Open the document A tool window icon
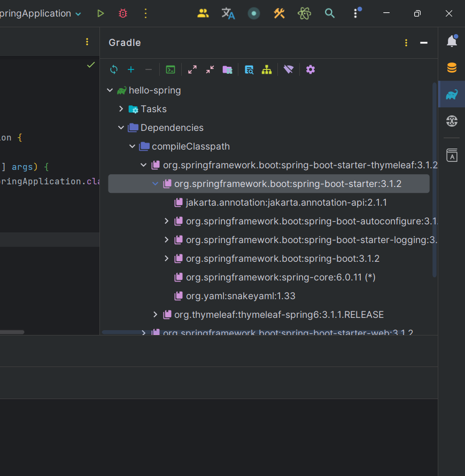 452,155
